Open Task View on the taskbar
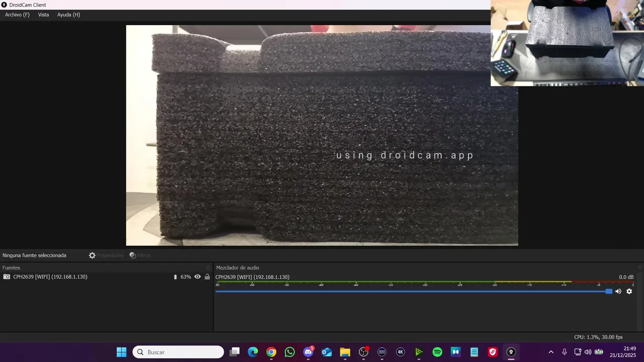 (x=234, y=352)
